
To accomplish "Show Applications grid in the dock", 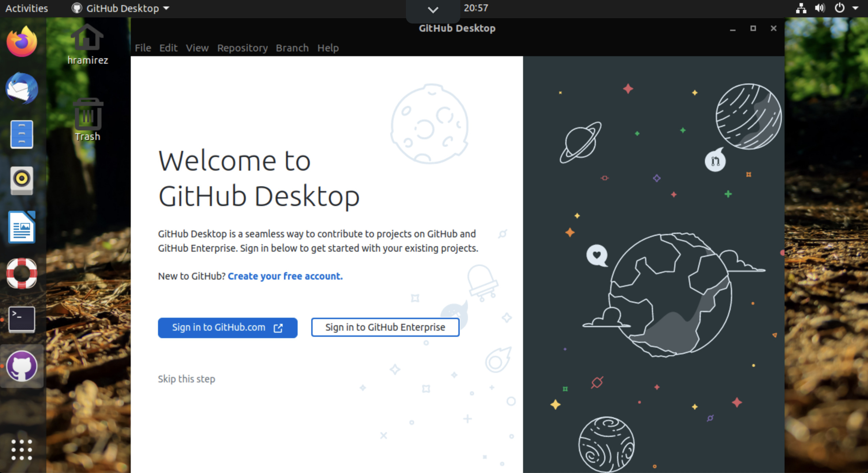I will point(22,450).
